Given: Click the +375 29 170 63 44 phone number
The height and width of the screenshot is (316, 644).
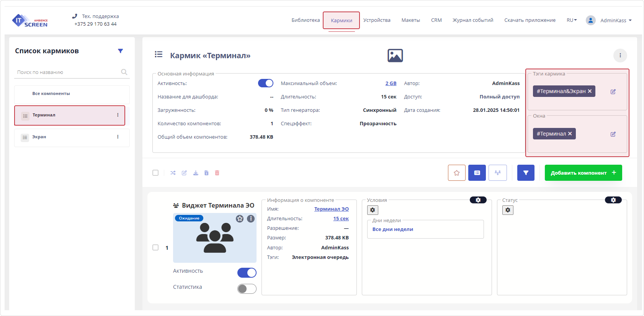Looking at the screenshot, I should [x=95, y=24].
